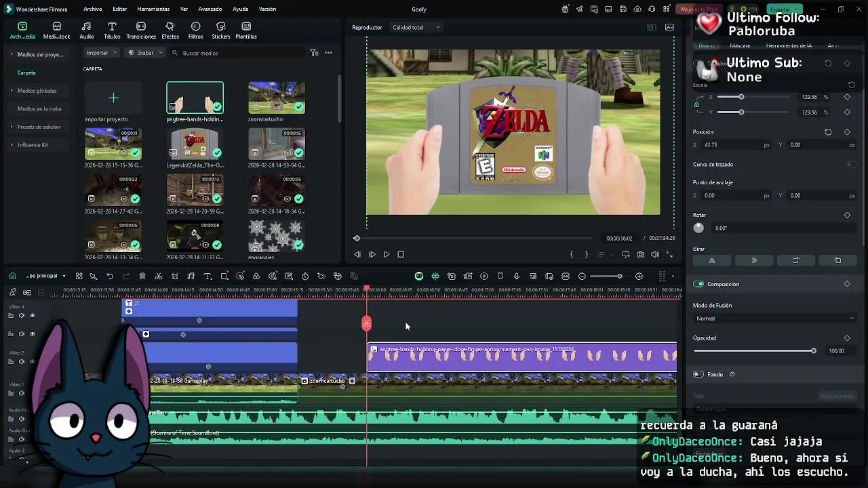Click the text T tool icon

pyautogui.click(x=208, y=277)
